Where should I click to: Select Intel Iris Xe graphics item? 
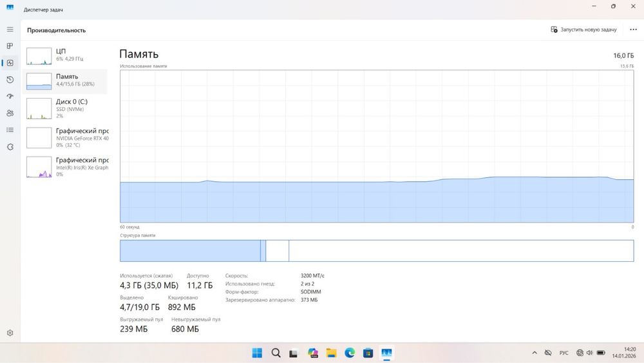66,167
